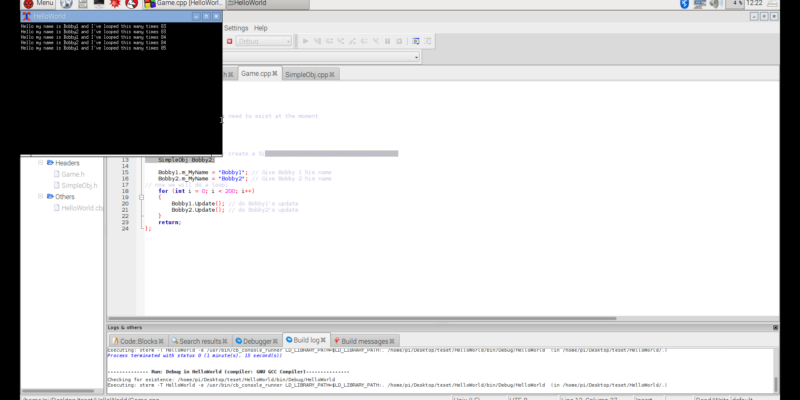Collapse the Others folder in project tree
Image resolution: width=800 pixels, height=400 pixels.
[41, 197]
